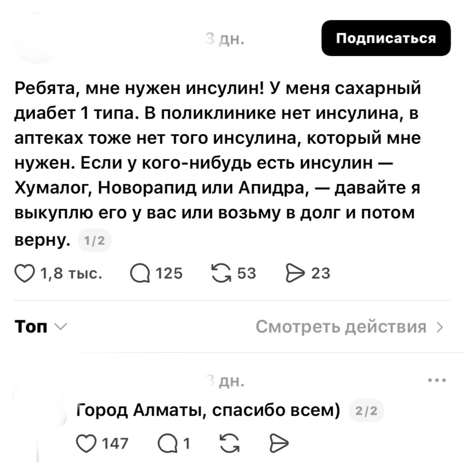Repost the "Город Алматы" reply
Viewport: 465px width, 476px height.
pos(229,444)
